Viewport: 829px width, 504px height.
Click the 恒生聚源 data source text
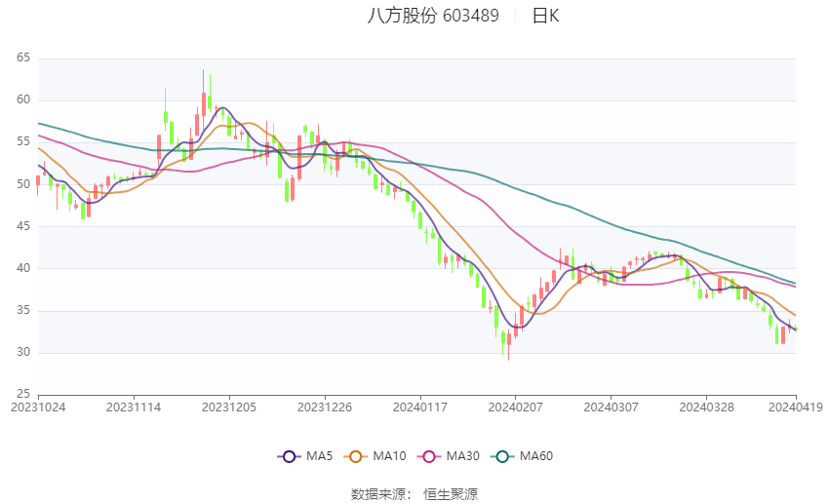tap(451, 494)
